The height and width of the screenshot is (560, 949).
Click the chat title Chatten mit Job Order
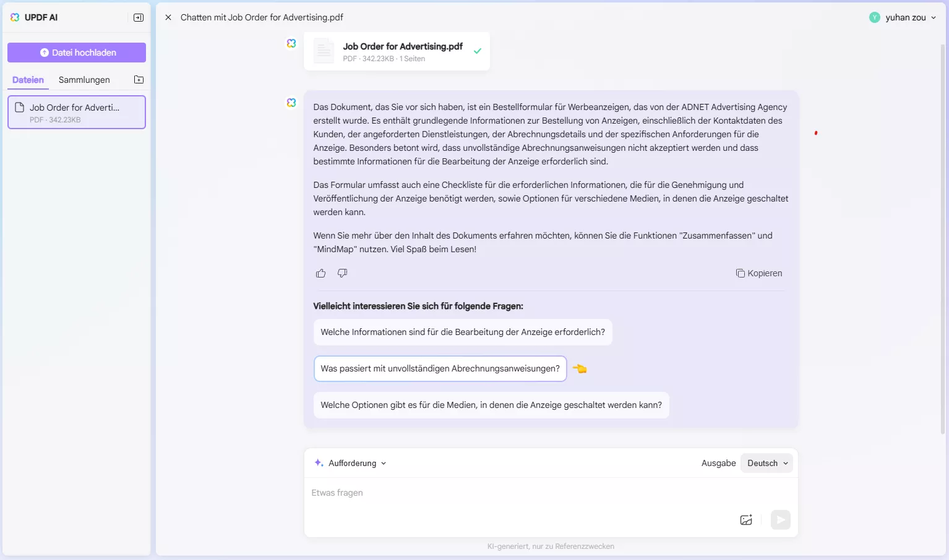click(262, 17)
